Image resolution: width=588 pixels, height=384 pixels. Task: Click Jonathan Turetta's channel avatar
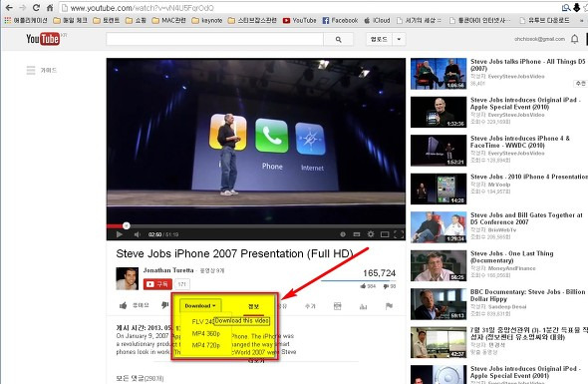(128, 278)
